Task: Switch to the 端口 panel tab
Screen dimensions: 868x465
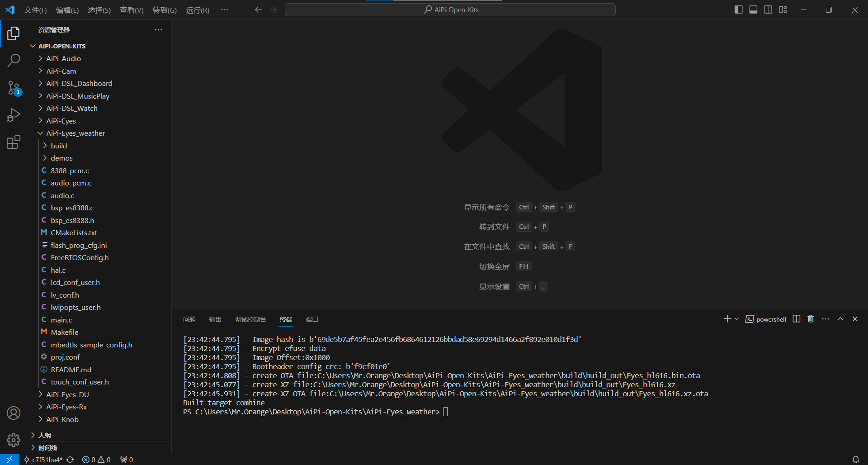Action: tap(312, 319)
